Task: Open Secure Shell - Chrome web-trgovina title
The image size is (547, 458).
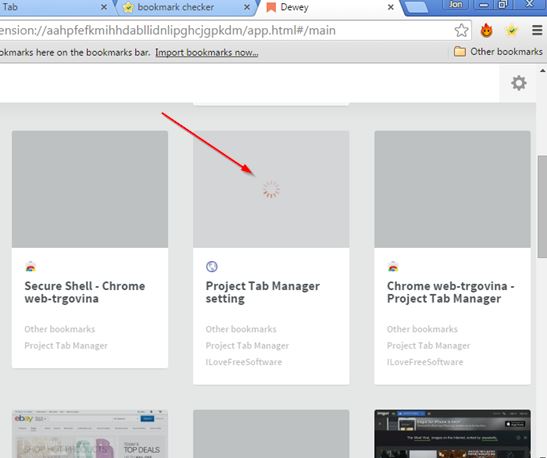Action: pyautogui.click(x=85, y=292)
